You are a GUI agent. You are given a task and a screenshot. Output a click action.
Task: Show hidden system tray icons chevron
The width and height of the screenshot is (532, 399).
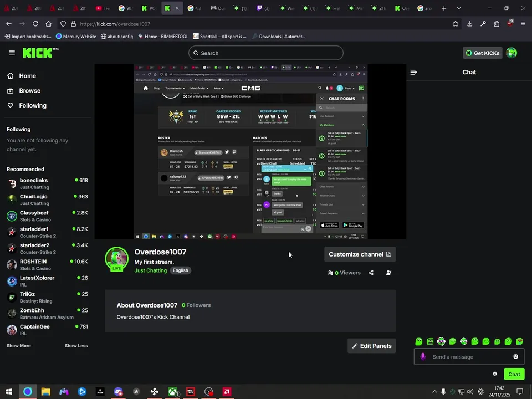click(x=434, y=392)
